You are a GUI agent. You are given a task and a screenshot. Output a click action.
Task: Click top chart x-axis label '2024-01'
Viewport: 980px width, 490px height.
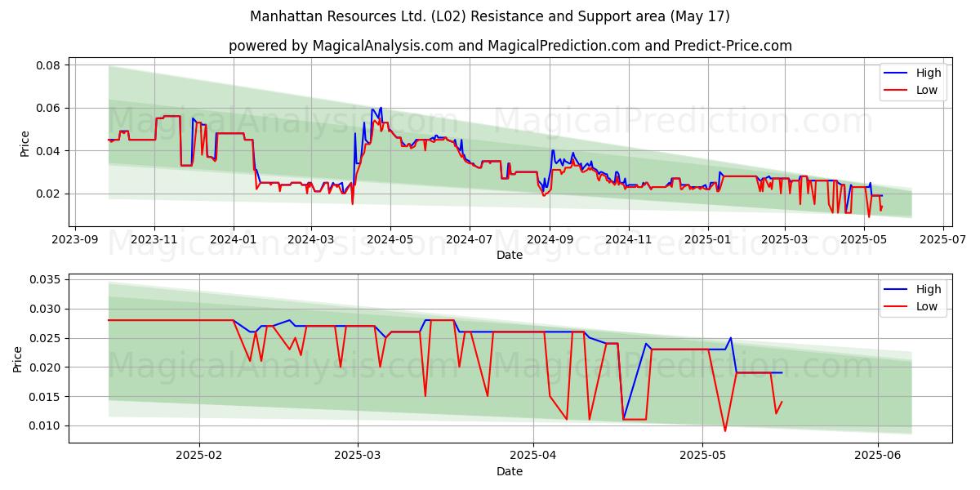[234, 240]
